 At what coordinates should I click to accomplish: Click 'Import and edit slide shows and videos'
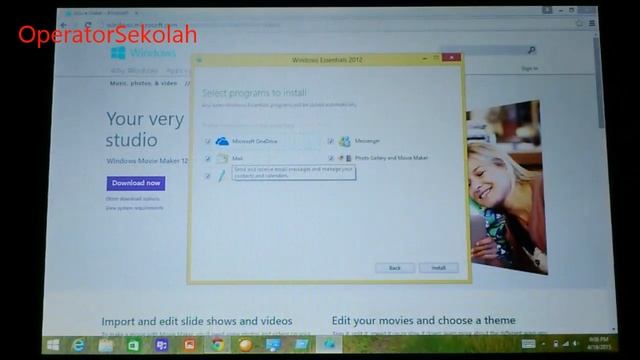197,321
